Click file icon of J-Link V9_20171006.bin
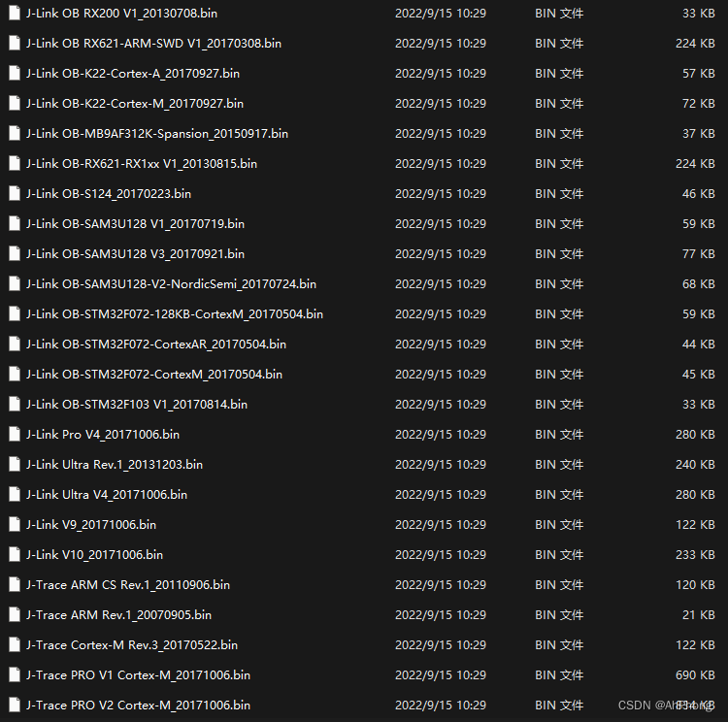728x722 pixels. [15, 525]
